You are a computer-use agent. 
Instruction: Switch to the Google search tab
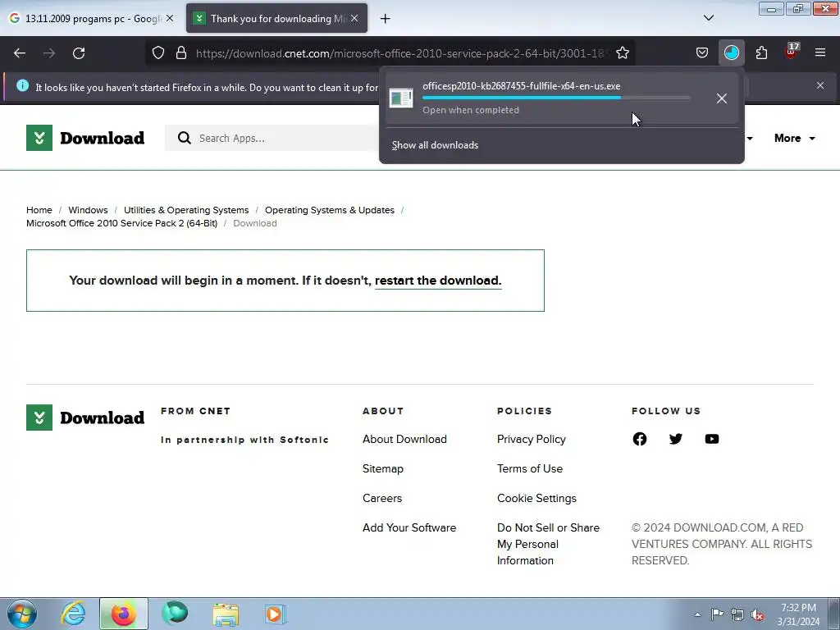click(90, 19)
